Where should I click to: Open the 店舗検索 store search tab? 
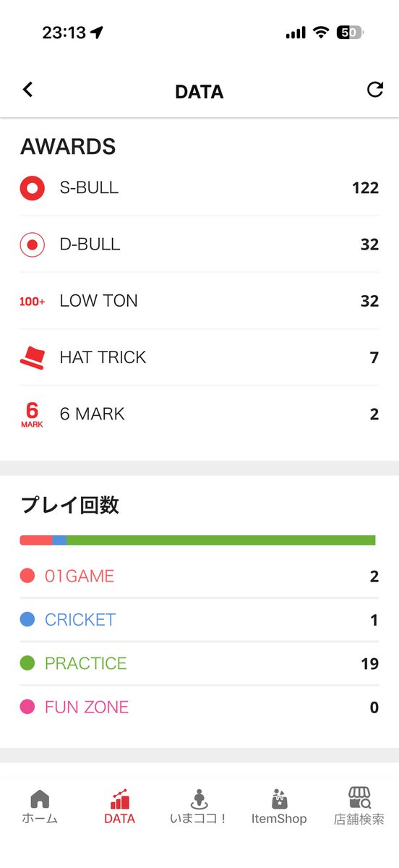click(359, 807)
